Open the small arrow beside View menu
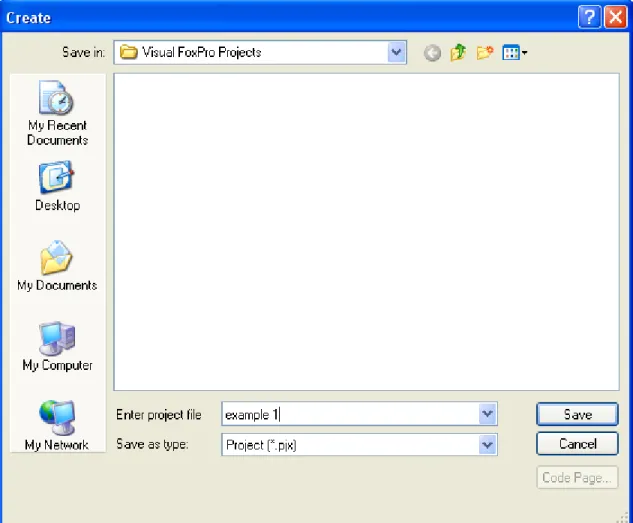 point(524,52)
